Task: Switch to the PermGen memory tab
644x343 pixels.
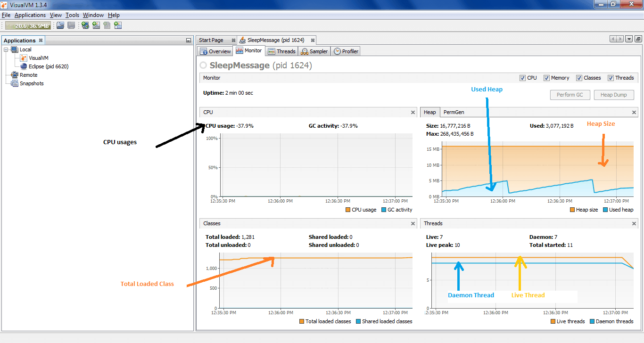Action: point(454,112)
